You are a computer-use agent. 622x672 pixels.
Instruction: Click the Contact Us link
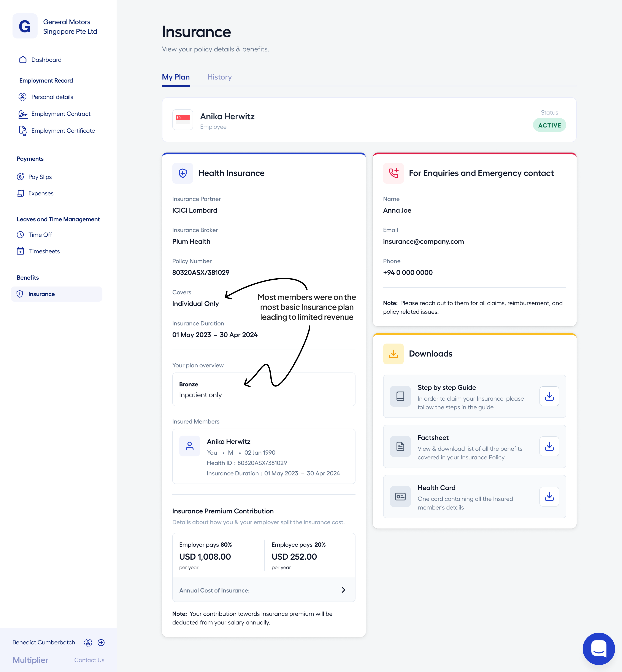click(89, 660)
